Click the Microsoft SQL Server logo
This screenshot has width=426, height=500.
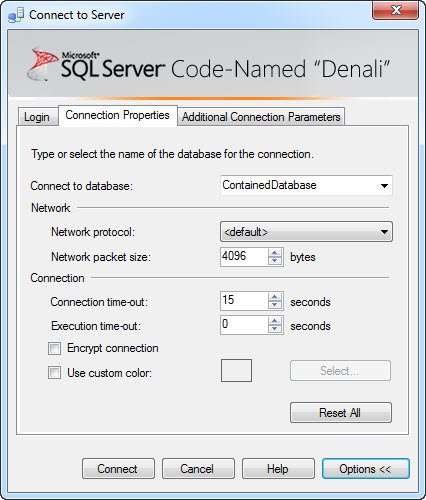97,65
